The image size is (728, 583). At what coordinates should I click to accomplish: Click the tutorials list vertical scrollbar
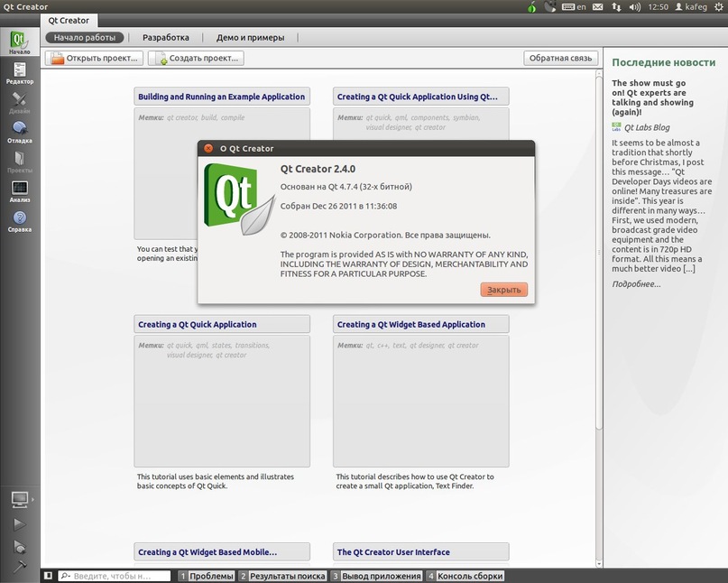point(599,254)
